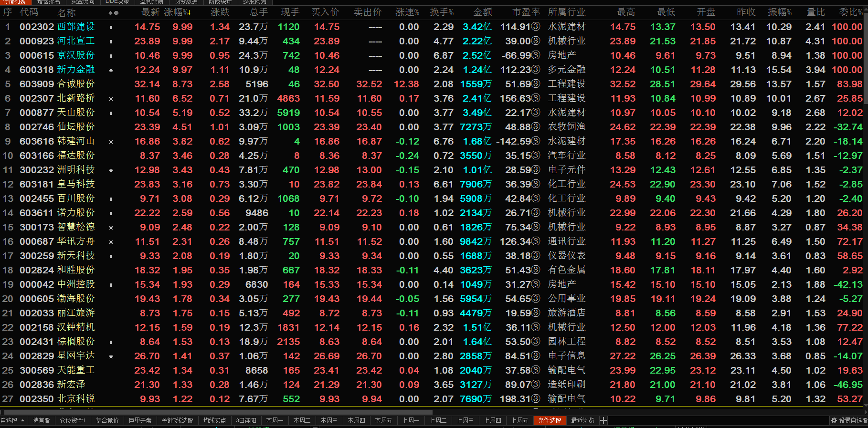Click the marker icon beside 西部建设

(111, 28)
